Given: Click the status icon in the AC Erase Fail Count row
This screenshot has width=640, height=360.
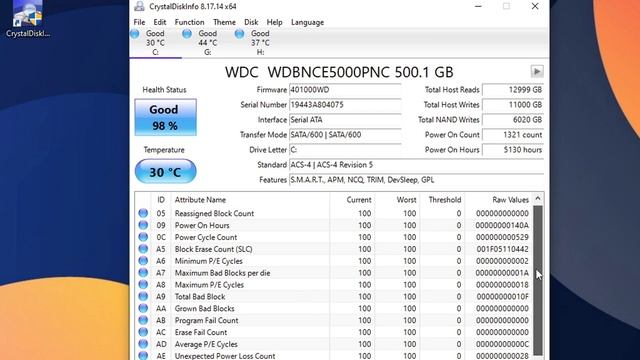Looking at the screenshot, I should click(x=143, y=332).
